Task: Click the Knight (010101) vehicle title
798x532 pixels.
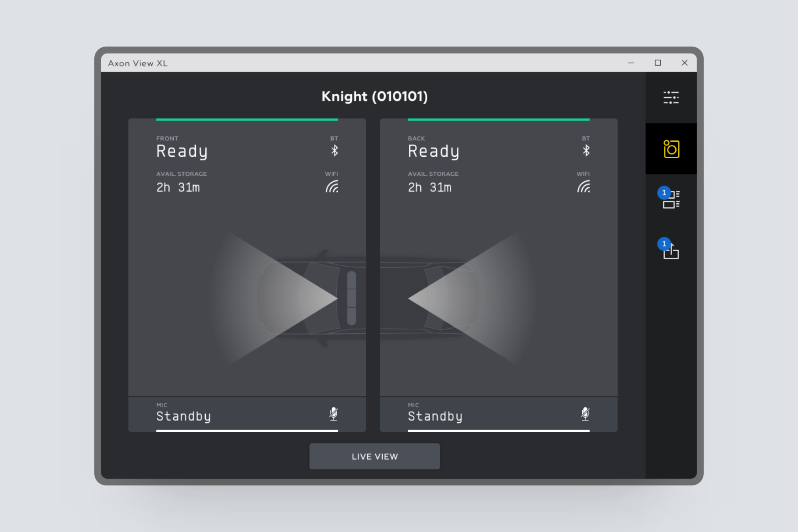Action: pos(374,96)
